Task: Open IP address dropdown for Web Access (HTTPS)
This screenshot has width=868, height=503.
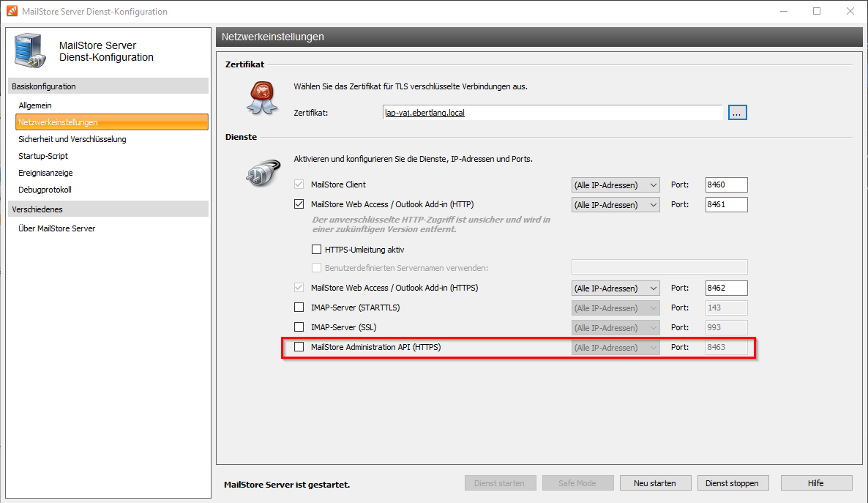Action: coord(616,288)
